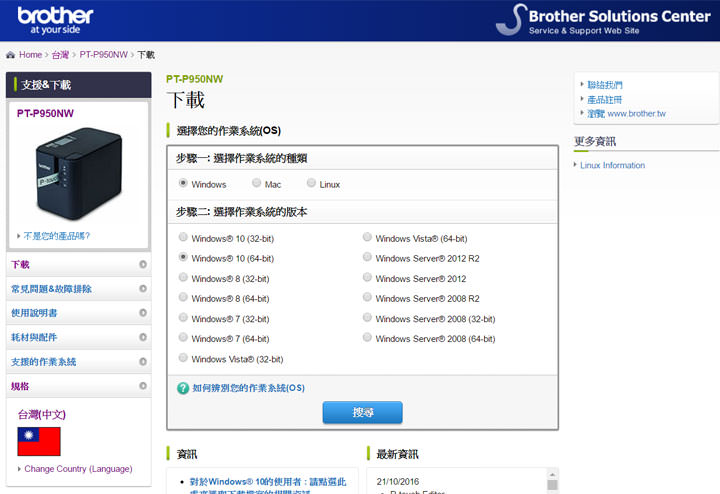The height and width of the screenshot is (494, 720).
Task: Choose Windows Vista (64-bit) option
Action: click(x=367, y=237)
